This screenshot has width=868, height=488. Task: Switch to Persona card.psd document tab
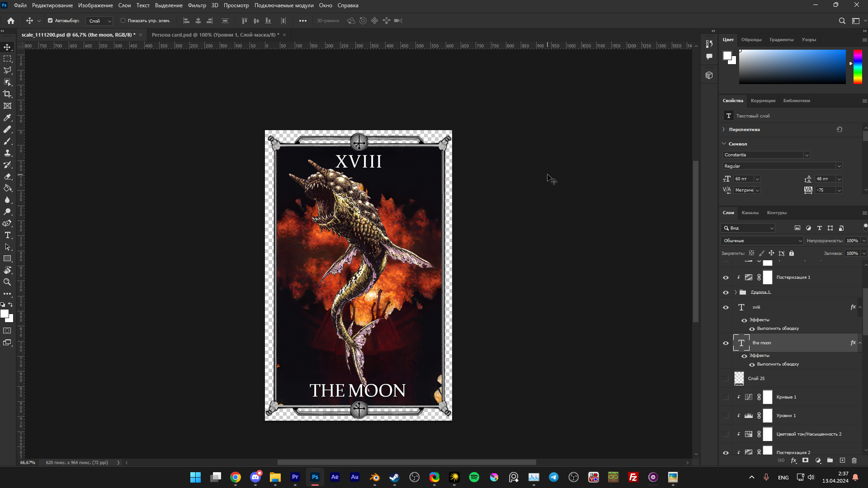point(215,35)
